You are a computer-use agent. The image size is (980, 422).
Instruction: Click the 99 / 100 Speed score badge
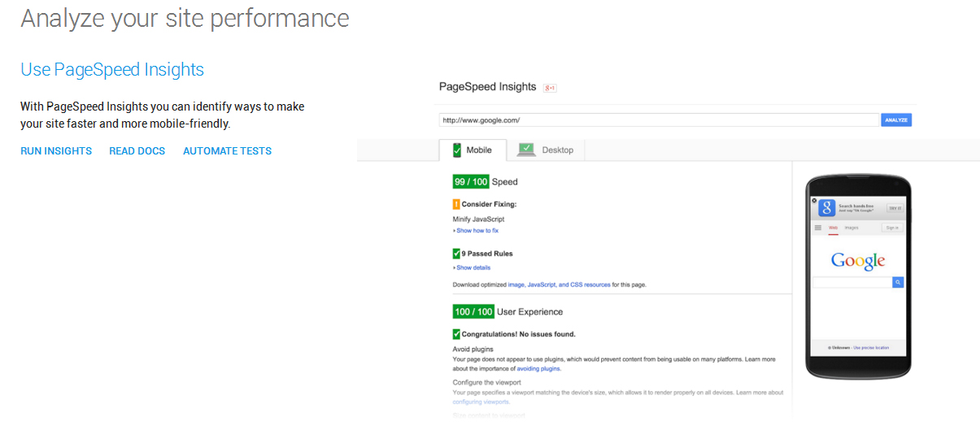[x=471, y=182]
